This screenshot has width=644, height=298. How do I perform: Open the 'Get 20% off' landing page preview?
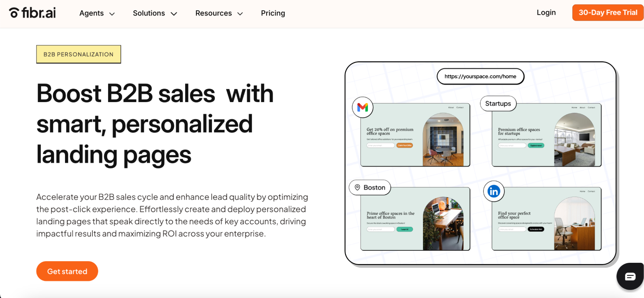coord(415,135)
